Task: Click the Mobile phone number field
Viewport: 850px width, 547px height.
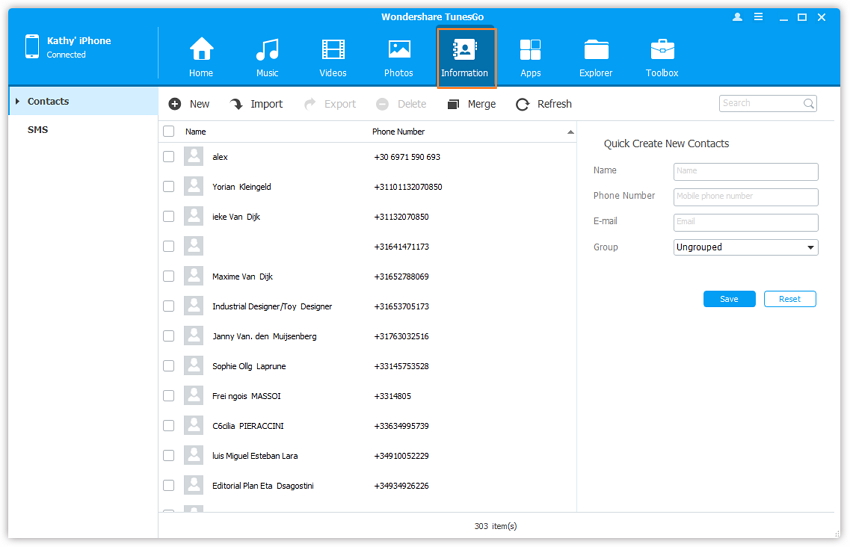Action: pyautogui.click(x=746, y=197)
